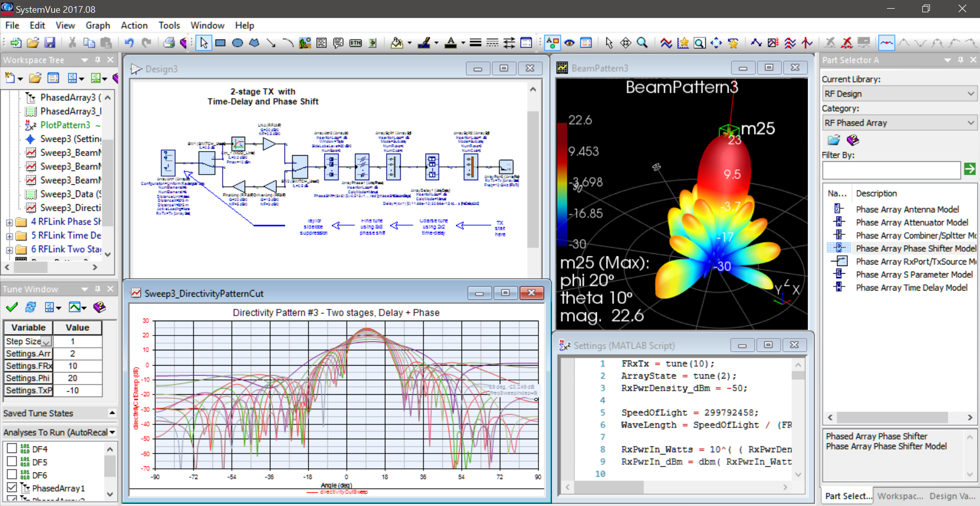Check the DF6 analysis checkbox
The height and width of the screenshot is (506, 980).
click(x=12, y=474)
